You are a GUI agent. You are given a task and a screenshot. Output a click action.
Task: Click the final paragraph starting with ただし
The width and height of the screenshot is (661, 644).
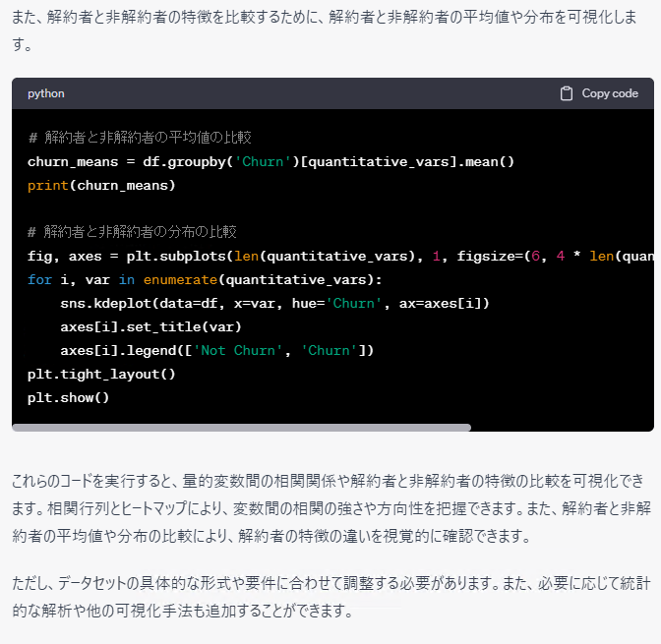330,597
